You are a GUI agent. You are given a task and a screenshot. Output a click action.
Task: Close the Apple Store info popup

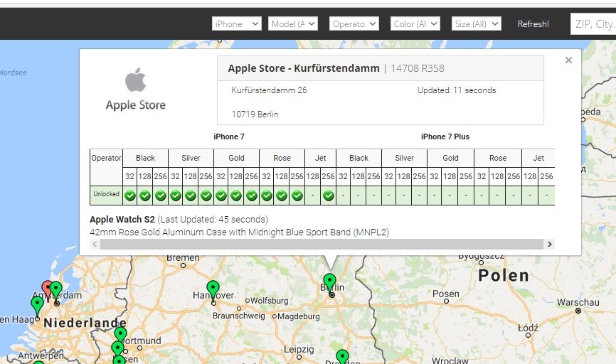[x=568, y=60]
